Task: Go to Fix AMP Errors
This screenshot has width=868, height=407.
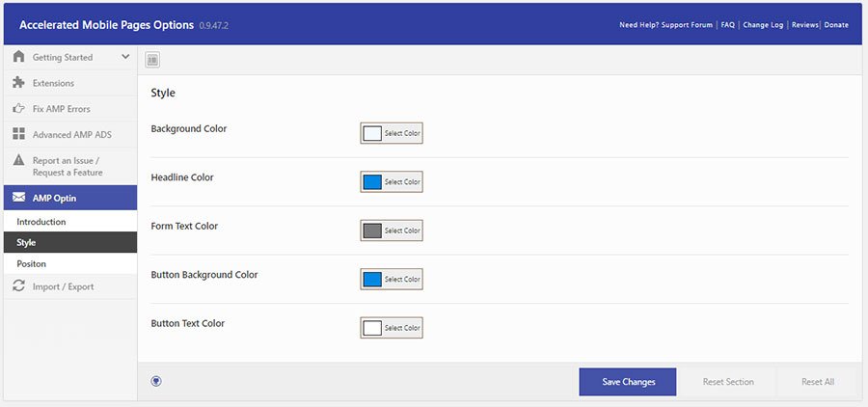Action: [70, 109]
